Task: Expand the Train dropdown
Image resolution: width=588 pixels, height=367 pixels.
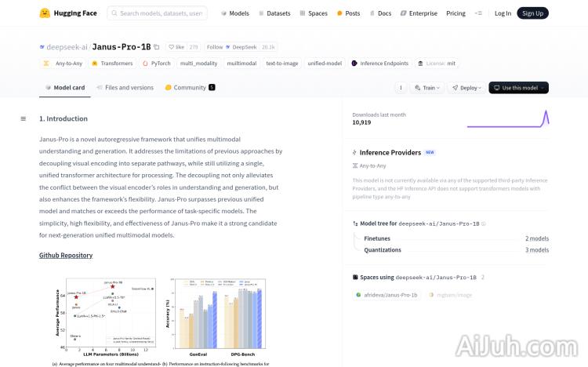Action: [x=427, y=88]
